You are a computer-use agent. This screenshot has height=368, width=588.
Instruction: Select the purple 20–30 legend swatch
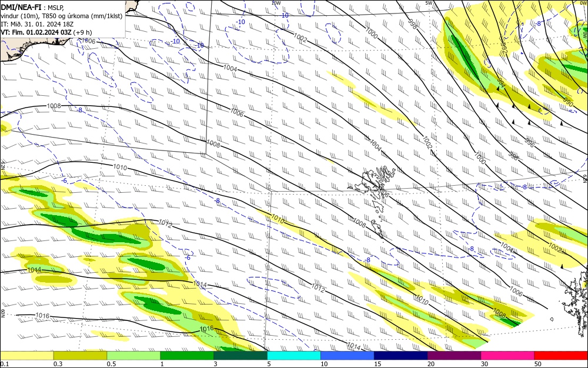point(454,356)
